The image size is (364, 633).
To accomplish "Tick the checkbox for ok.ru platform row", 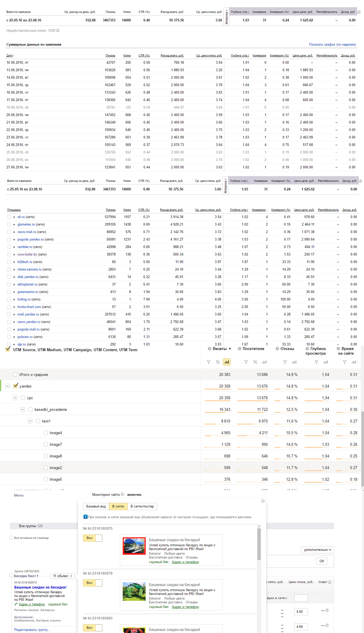I will coord(9,217).
